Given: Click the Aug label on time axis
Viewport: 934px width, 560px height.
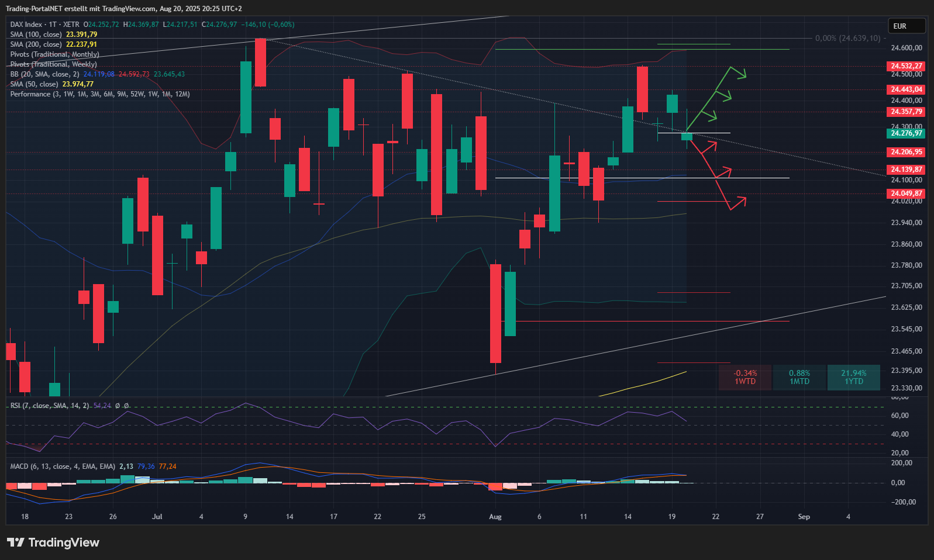Looking at the screenshot, I should pyautogui.click(x=495, y=517).
